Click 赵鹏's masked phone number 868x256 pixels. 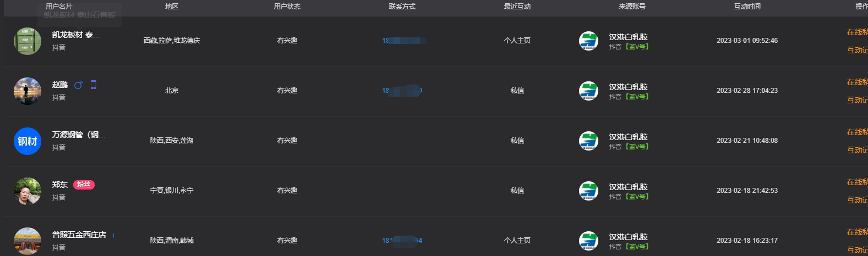pos(402,91)
